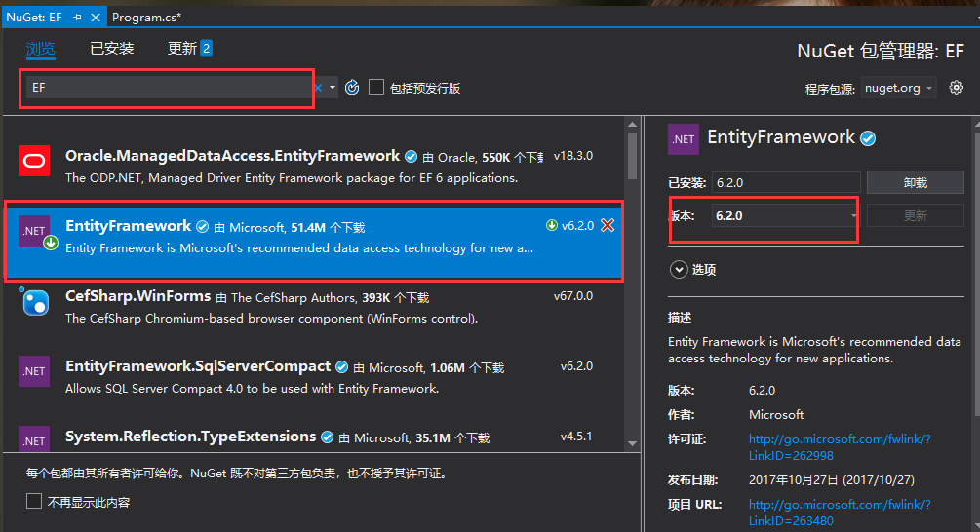Click the CefSharp.WinForms package icon
980x532 pixels.
tap(34, 302)
